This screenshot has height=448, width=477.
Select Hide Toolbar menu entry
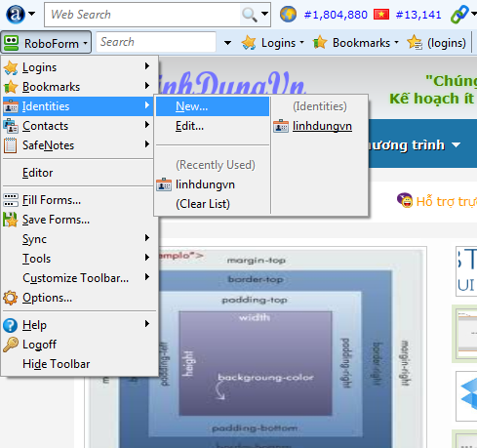click(78, 364)
